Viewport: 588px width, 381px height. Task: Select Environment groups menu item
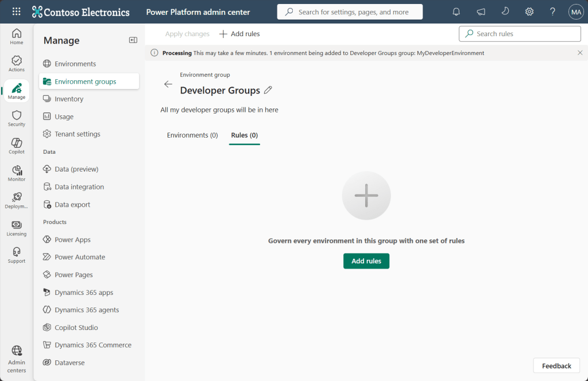pyautogui.click(x=89, y=81)
